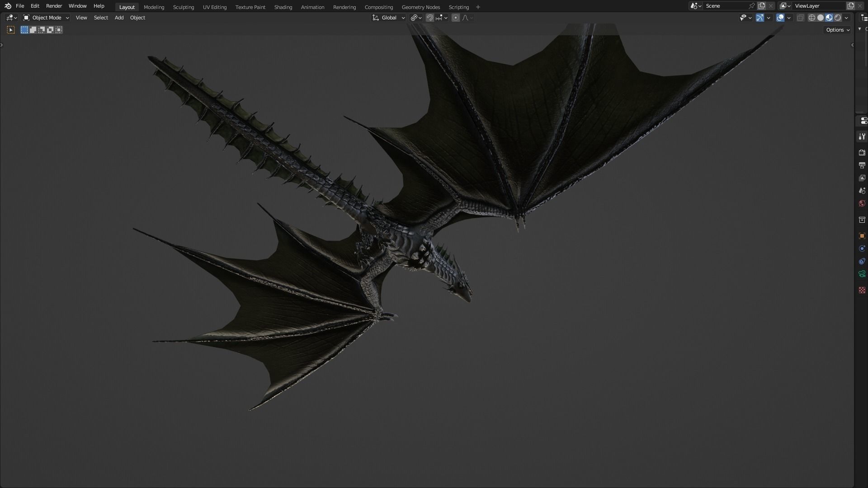Viewport: 868px width, 488px height.
Task: Click the Scene name field
Action: 725,6
